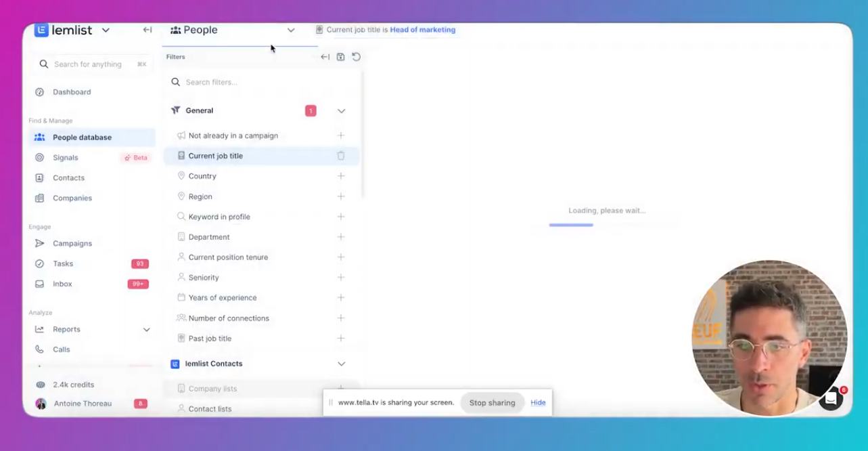Screen dimensions: 868x451
Task: Collapse the General filter section
Action: tap(341, 111)
